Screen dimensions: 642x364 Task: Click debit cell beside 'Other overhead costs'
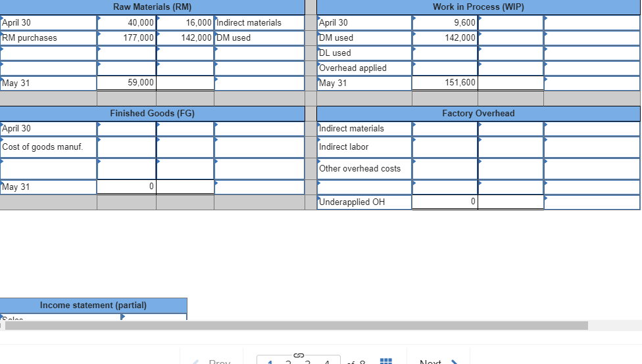445,168
